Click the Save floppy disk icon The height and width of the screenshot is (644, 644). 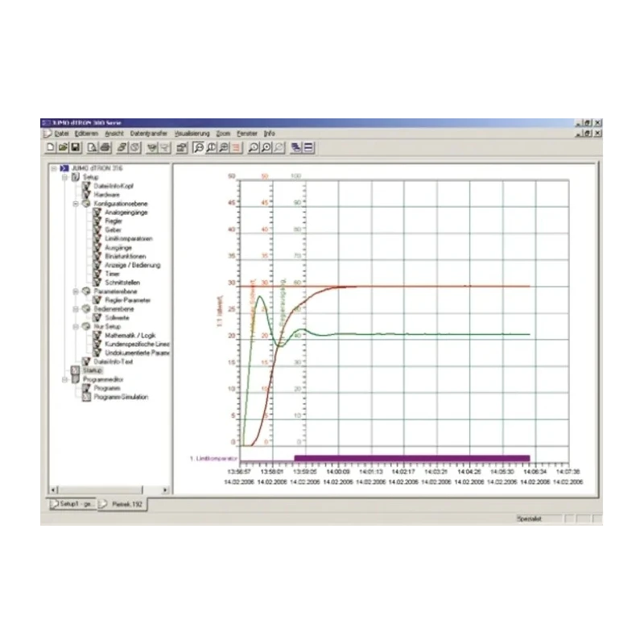(76, 147)
